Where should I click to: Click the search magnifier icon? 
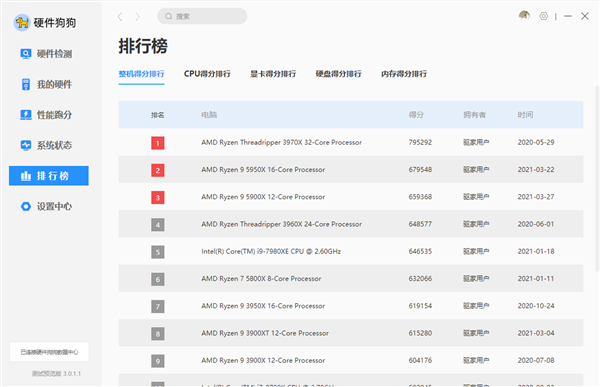[x=168, y=16]
